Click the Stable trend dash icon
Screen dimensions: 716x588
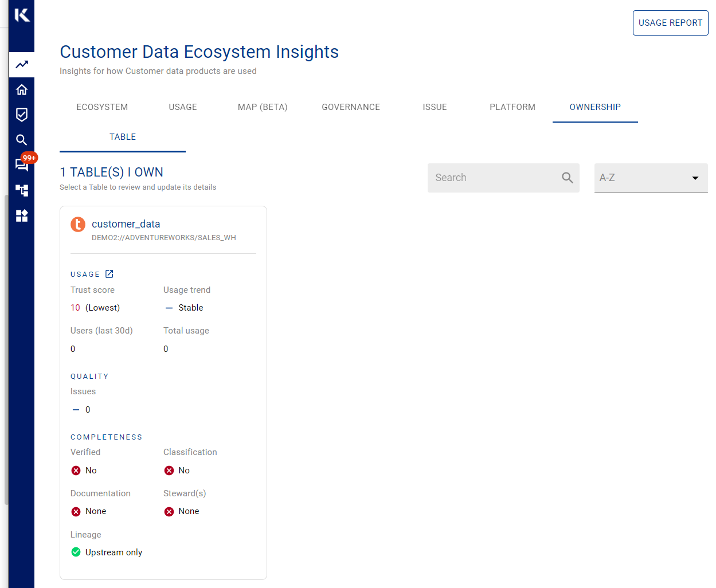coord(169,308)
